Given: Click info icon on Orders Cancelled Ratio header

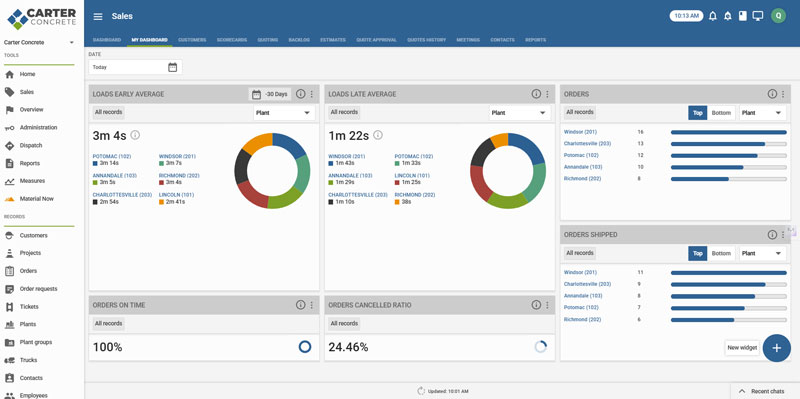Looking at the screenshot, I should tap(536, 305).
